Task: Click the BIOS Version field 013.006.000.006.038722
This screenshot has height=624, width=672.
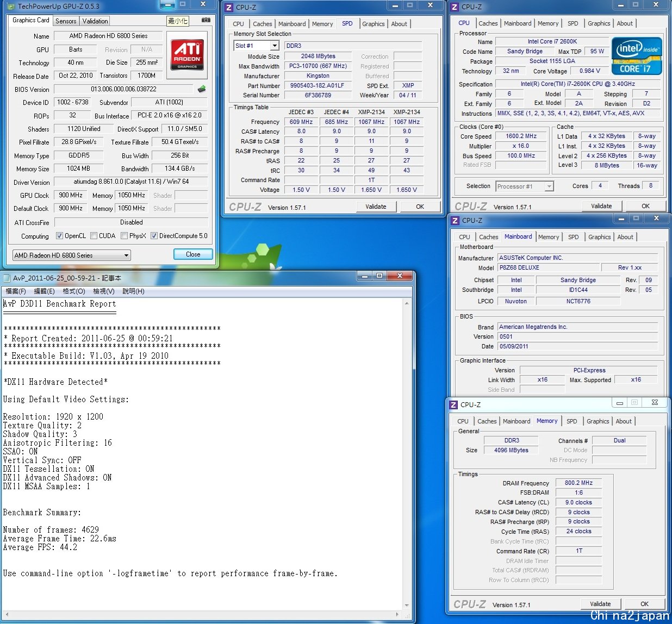Action: tap(123, 89)
